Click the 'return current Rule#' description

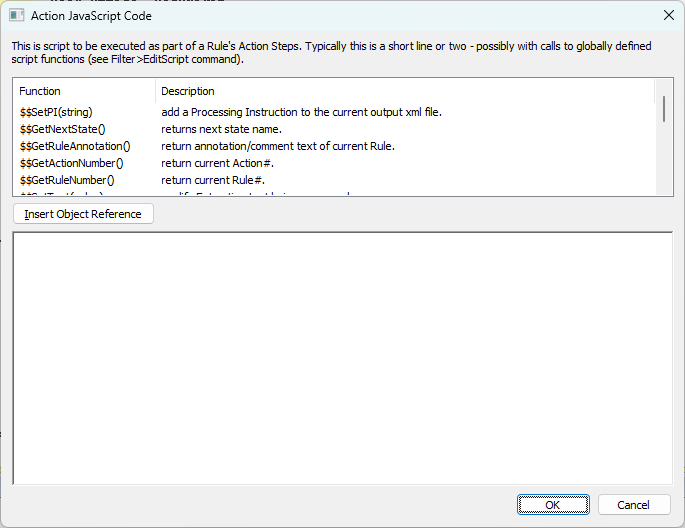[x=213, y=180]
